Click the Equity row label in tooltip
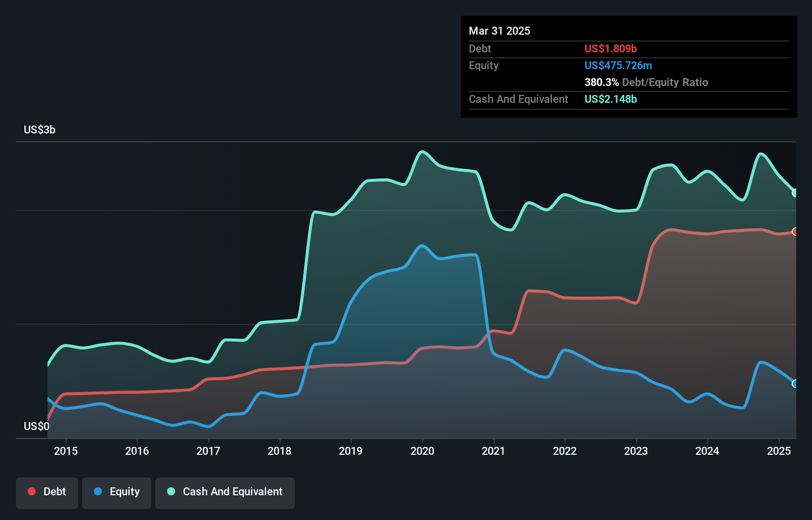Viewport: 812px width, 520px height. [x=484, y=65]
